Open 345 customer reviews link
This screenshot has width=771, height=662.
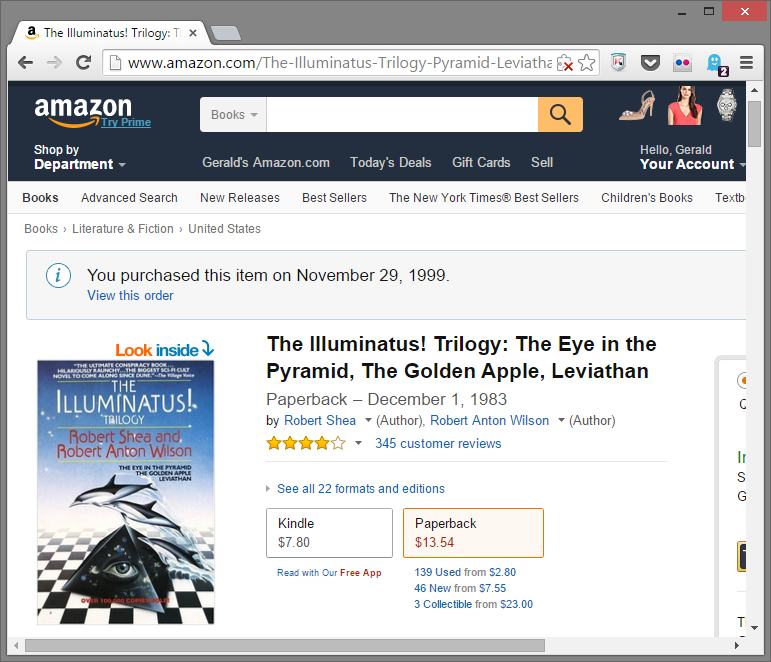click(x=438, y=444)
